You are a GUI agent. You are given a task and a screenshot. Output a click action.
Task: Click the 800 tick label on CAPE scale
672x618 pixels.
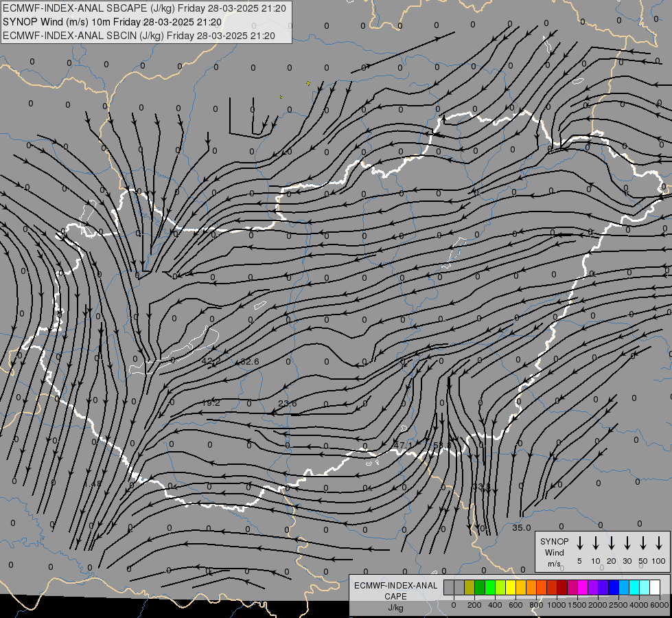pyautogui.click(x=536, y=605)
